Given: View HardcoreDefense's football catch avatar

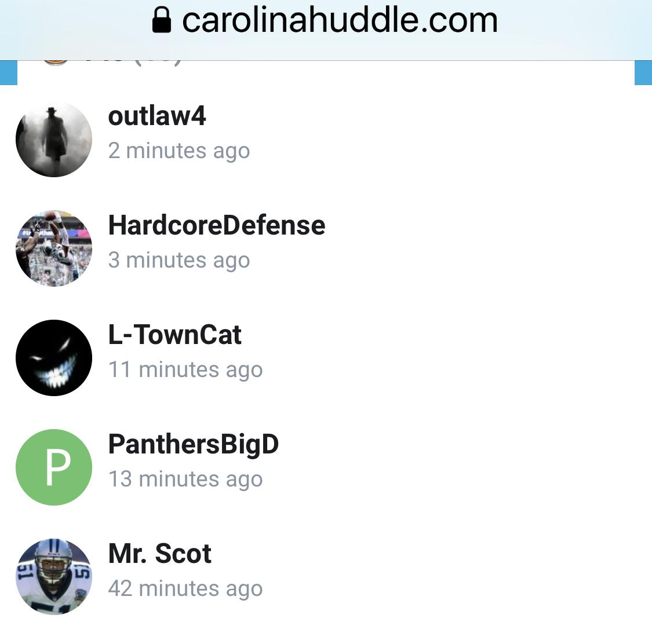Looking at the screenshot, I should point(54,248).
